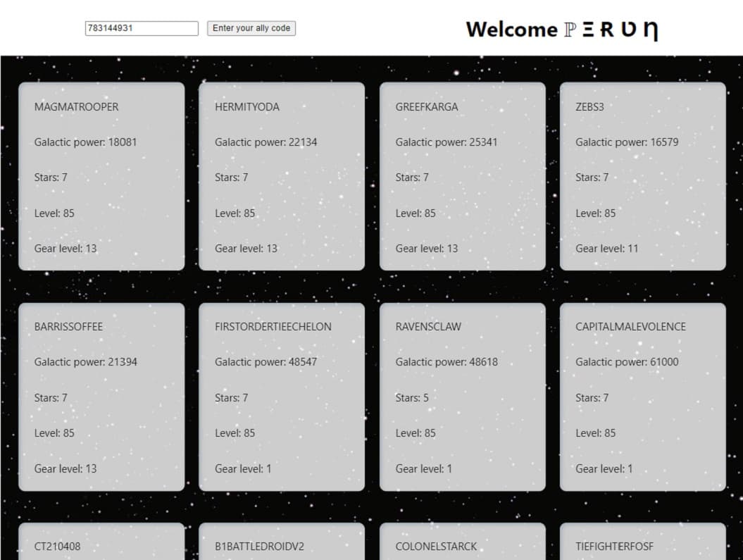
Task: Click "Galactic power: 25341" text
Action: pos(447,142)
